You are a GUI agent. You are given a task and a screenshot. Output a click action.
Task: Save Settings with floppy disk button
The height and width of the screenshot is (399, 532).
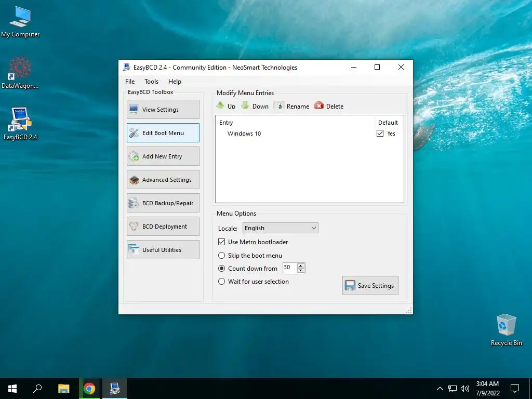pos(370,285)
